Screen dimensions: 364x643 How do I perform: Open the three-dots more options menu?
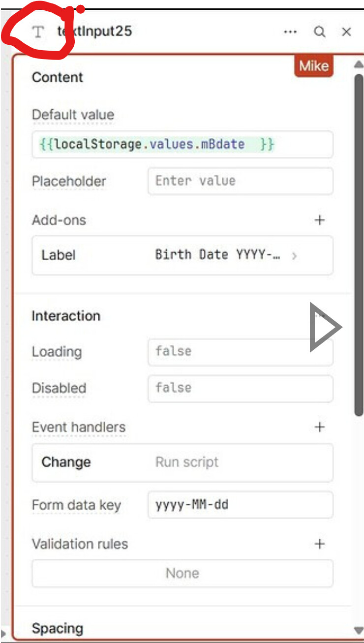click(290, 32)
